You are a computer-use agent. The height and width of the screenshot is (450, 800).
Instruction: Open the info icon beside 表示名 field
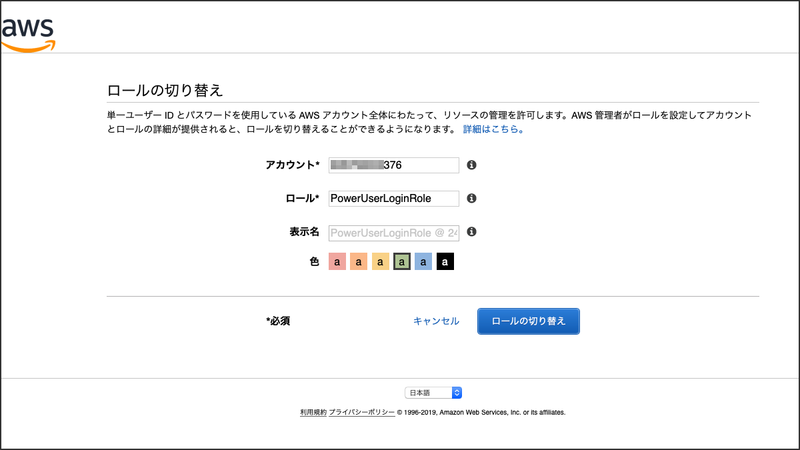[x=471, y=232]
